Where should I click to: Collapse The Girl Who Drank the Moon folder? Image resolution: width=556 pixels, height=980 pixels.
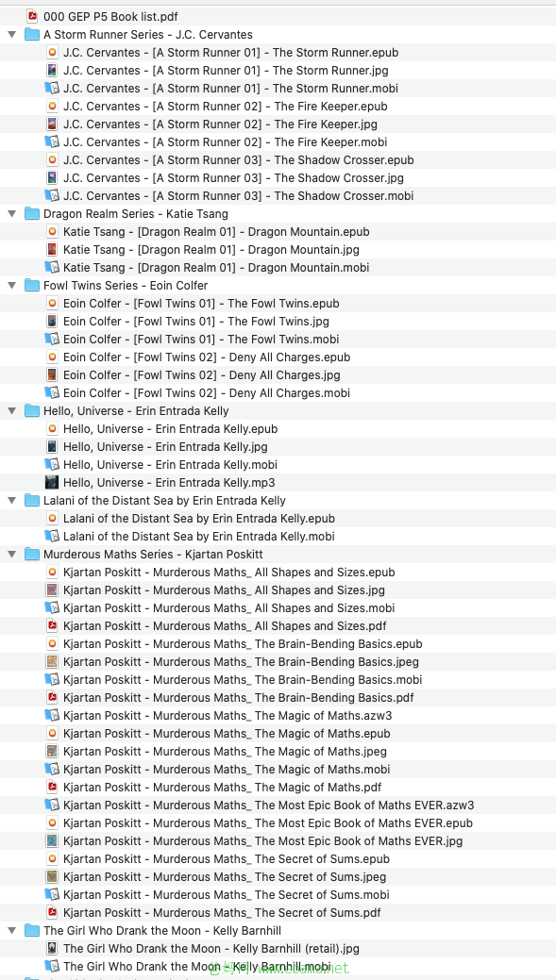pyautogui.click(x=11, y=931)
